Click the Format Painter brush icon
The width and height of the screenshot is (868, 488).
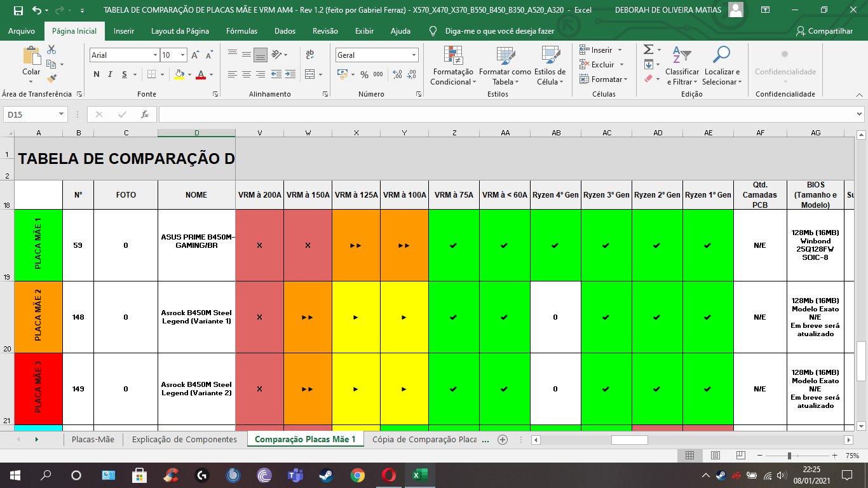pos(51,79)
